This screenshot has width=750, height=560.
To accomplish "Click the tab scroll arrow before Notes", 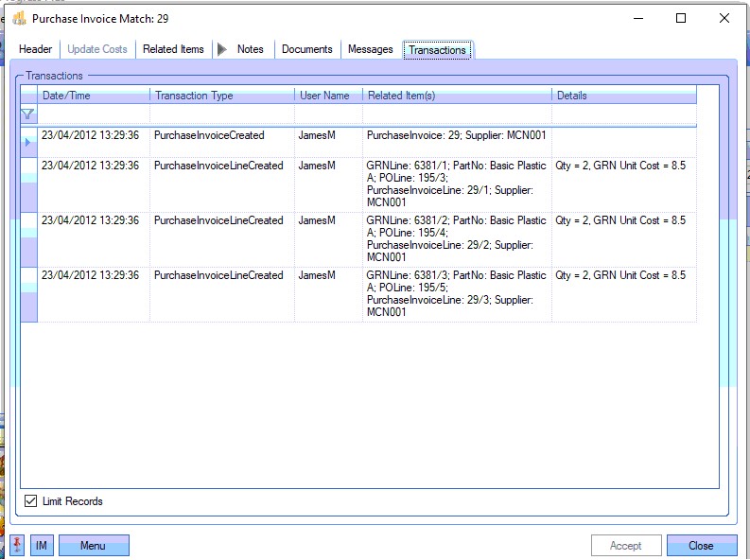I will 222,49.
